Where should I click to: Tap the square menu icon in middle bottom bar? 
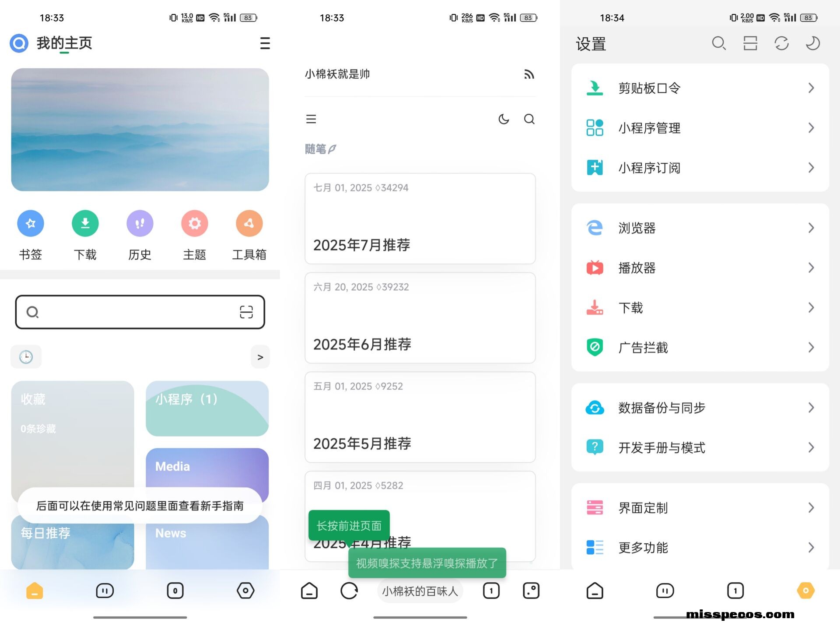tap(531, 591)
